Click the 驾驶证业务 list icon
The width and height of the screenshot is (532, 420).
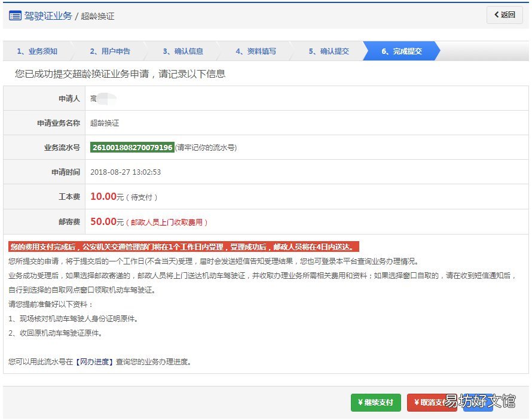[15, 16]
